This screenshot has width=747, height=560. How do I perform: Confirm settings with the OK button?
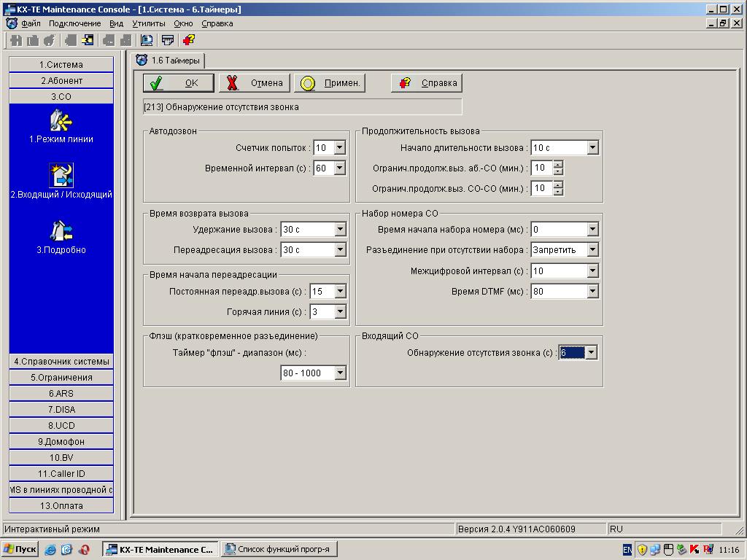click(179, 83)
